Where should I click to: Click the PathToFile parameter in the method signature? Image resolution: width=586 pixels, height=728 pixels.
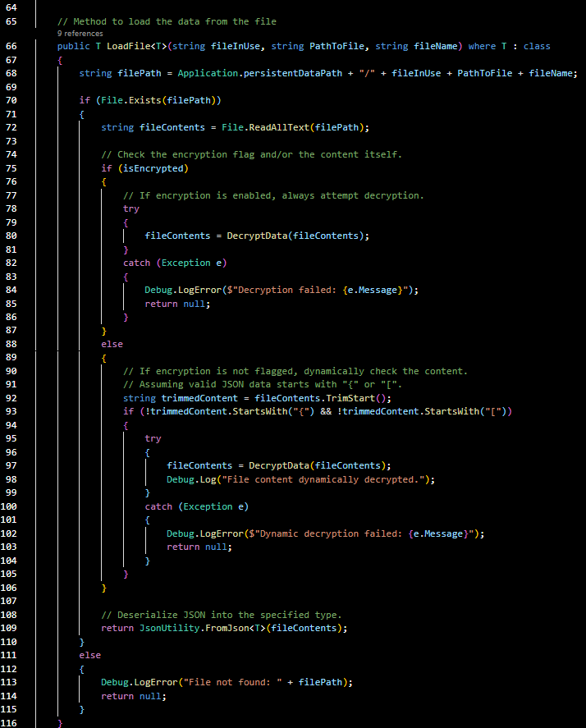pyautogui.click(x=336, y=46)
